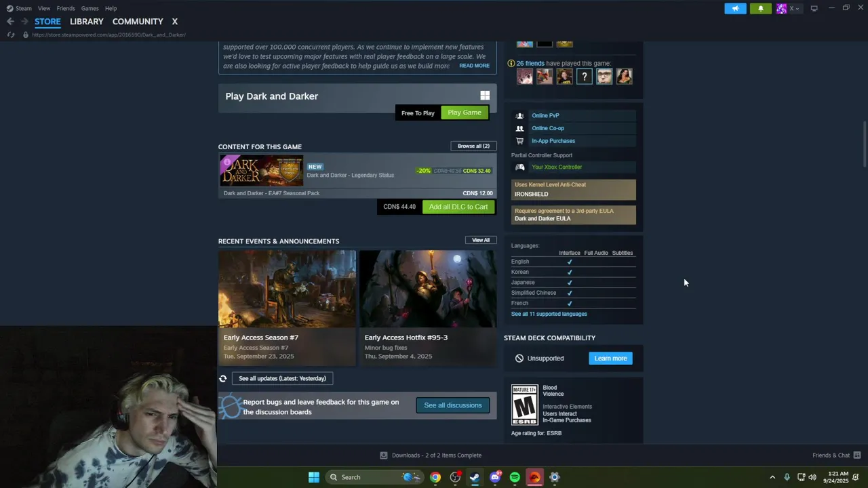Viewport: 868px width, 488px height.
Task: Open the Online Co-op link
Action: tap(548, 128)
